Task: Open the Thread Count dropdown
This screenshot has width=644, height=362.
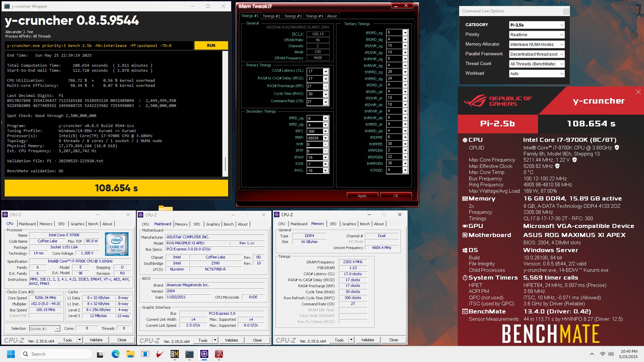Action: [x=537, y=64]
